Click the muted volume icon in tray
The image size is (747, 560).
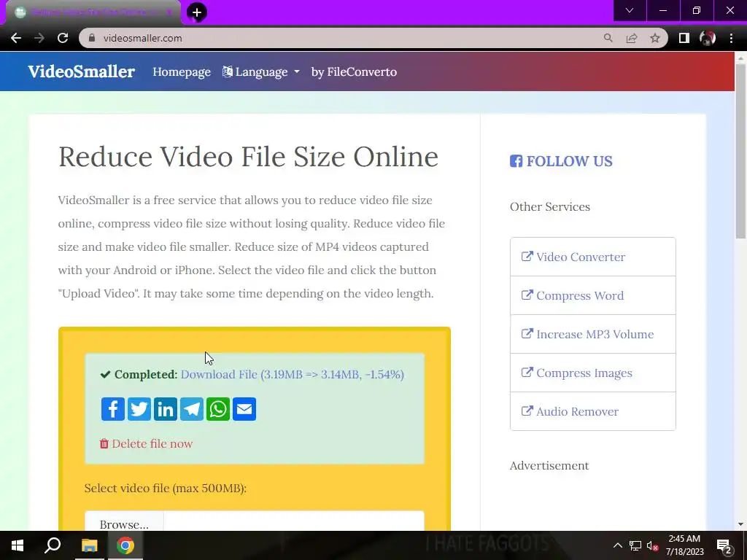[x=652, y=545]
